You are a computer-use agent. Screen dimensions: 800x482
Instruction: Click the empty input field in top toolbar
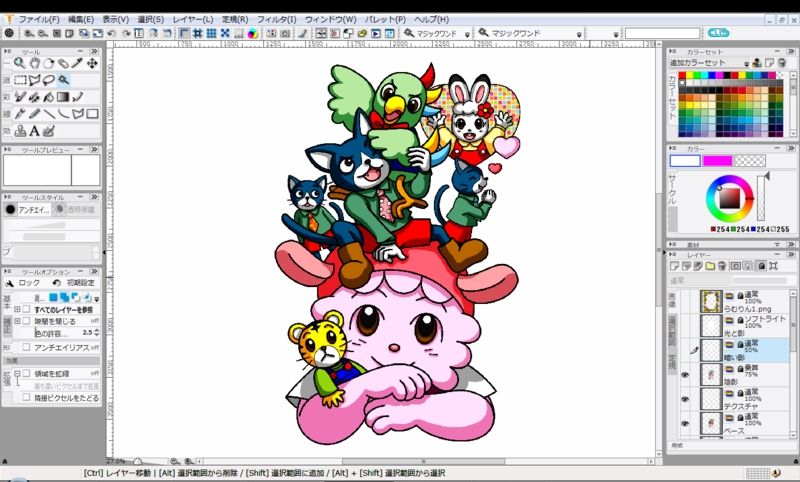(x=662, y=34)
